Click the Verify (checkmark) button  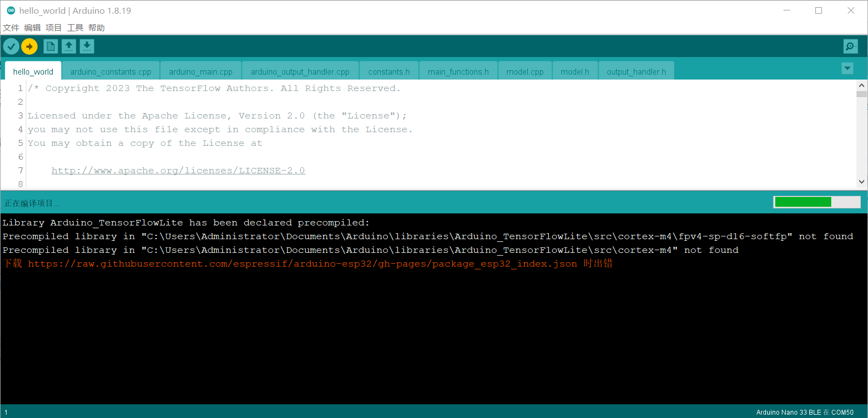click(11, 47)
